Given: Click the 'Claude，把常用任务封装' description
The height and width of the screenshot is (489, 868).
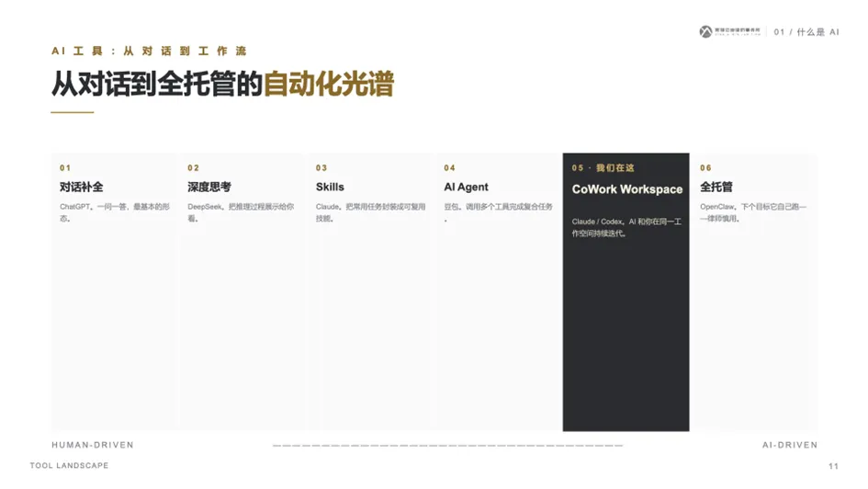Looking at the screenshot, I should pyautogui.click(x=371, y=212).
